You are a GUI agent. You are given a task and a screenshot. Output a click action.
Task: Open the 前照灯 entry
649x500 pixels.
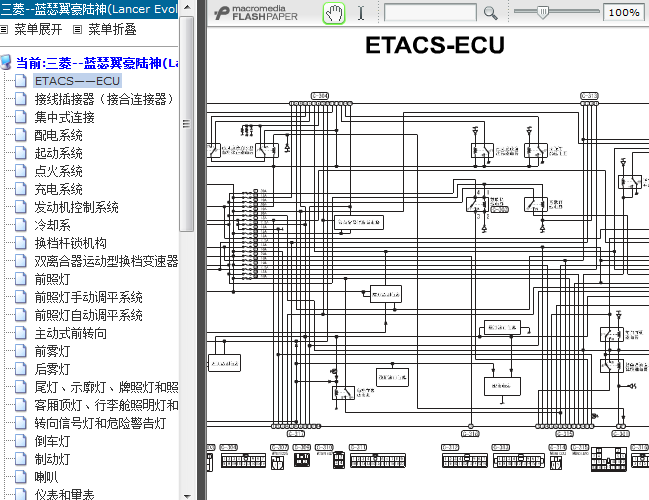[52, 279]
